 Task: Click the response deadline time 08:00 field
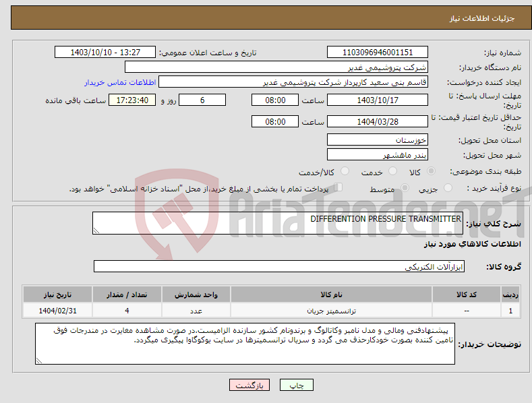[x=275, y=100]
